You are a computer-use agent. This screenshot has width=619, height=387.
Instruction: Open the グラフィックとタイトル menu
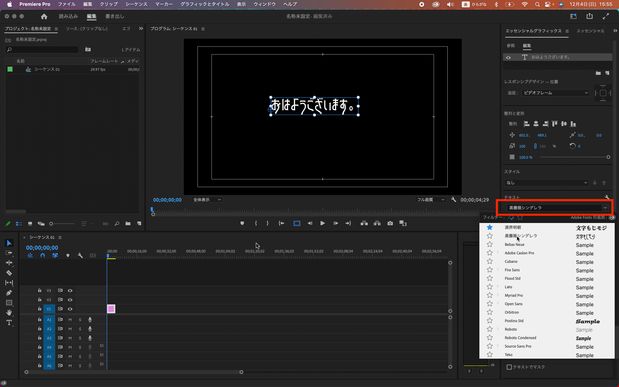(x=204, y=4)
